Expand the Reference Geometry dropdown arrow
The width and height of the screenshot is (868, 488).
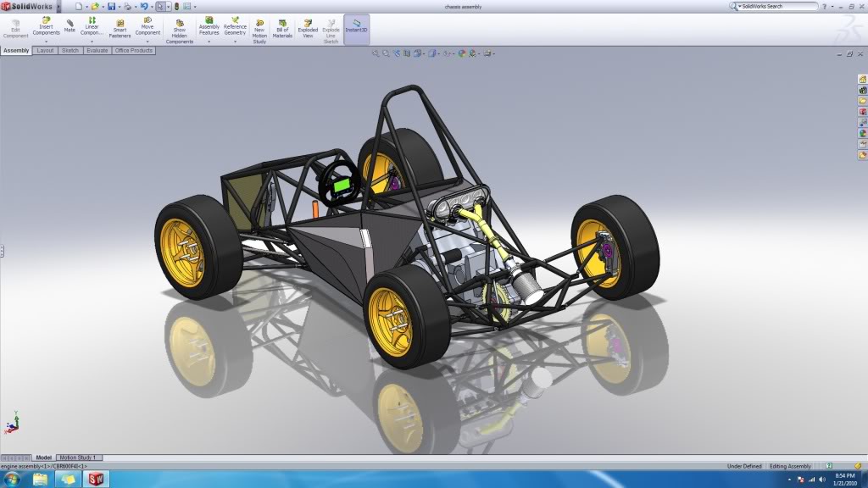click(235, 42)
